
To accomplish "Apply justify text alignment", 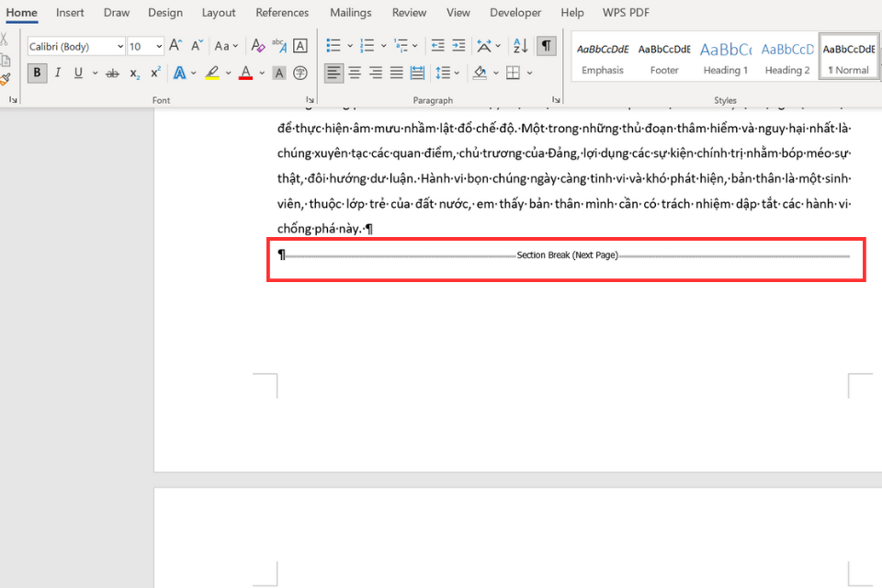I will point(397,73).
